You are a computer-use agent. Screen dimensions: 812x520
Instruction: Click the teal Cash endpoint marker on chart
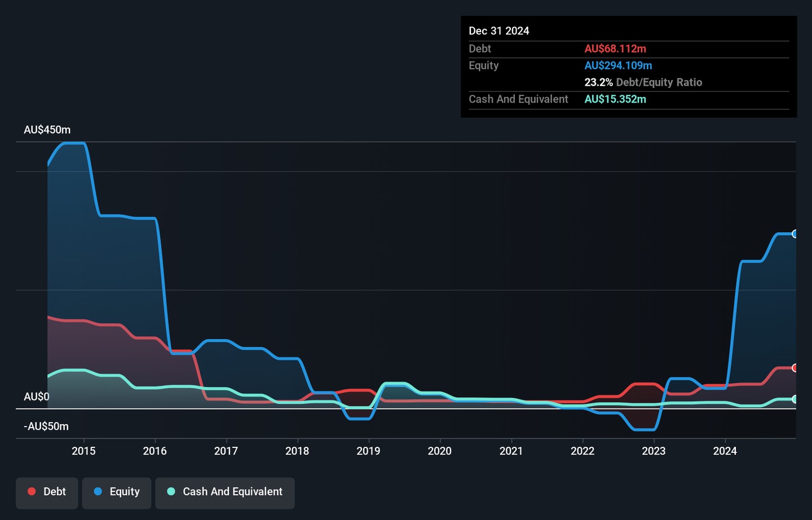point(795,399)
